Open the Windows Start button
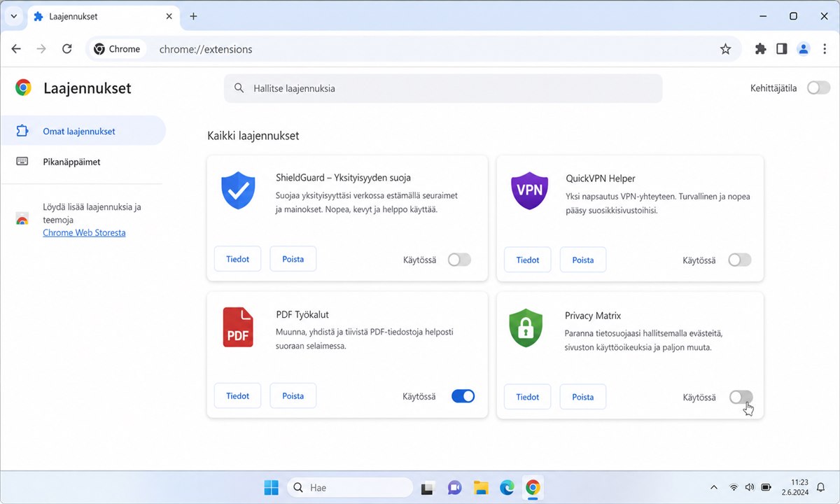The height and width of the screenshot is (504, 840). coord(272,487)
